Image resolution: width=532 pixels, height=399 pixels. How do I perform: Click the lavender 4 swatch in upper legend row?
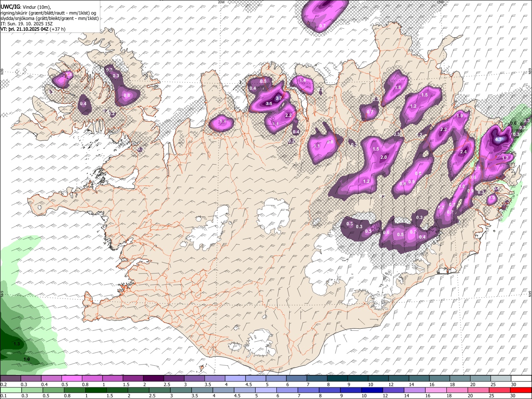(x=235, y=379)
